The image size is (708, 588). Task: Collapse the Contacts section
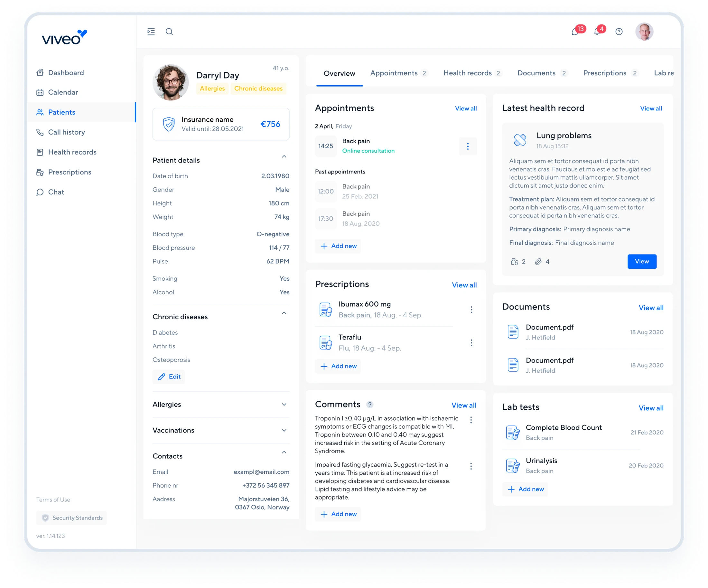pos(284,452)
